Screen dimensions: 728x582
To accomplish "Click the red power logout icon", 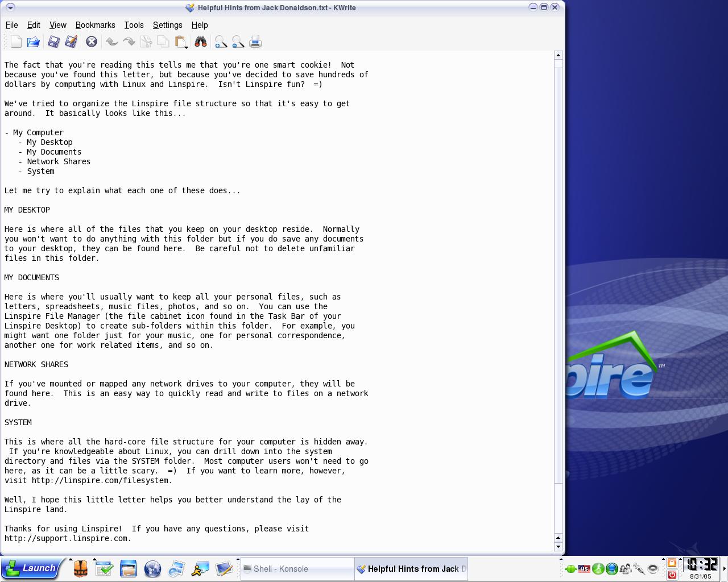I will (x=672, y=575).
